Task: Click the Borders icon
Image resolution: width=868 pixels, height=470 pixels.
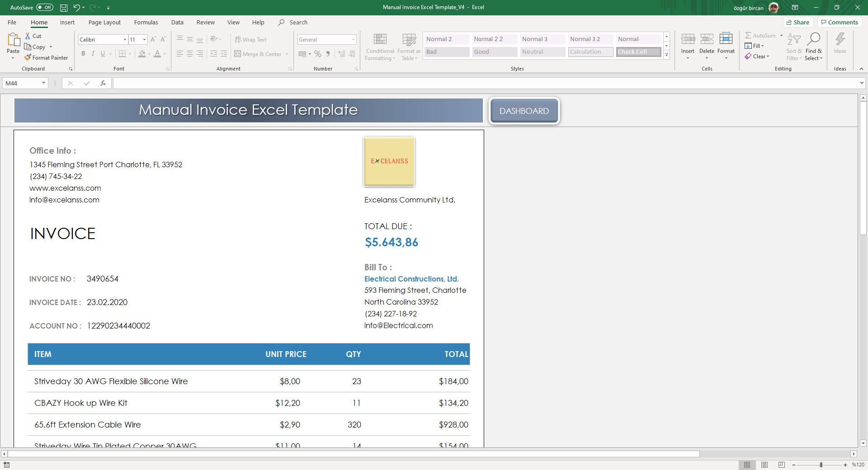Action: click(x=122, y=54)
